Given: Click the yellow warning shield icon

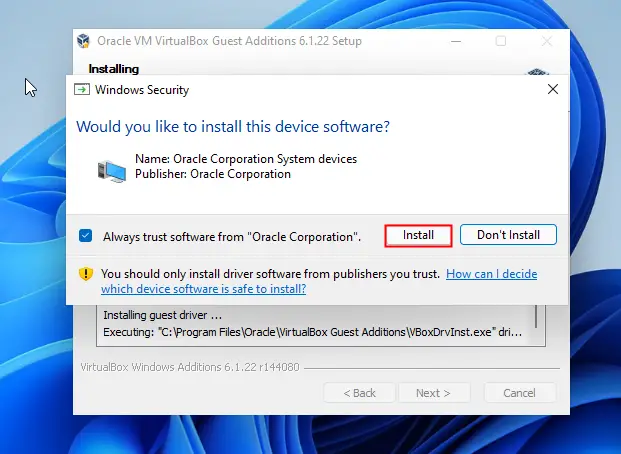Looking at the screenshot, I should [x=86, y=274].
